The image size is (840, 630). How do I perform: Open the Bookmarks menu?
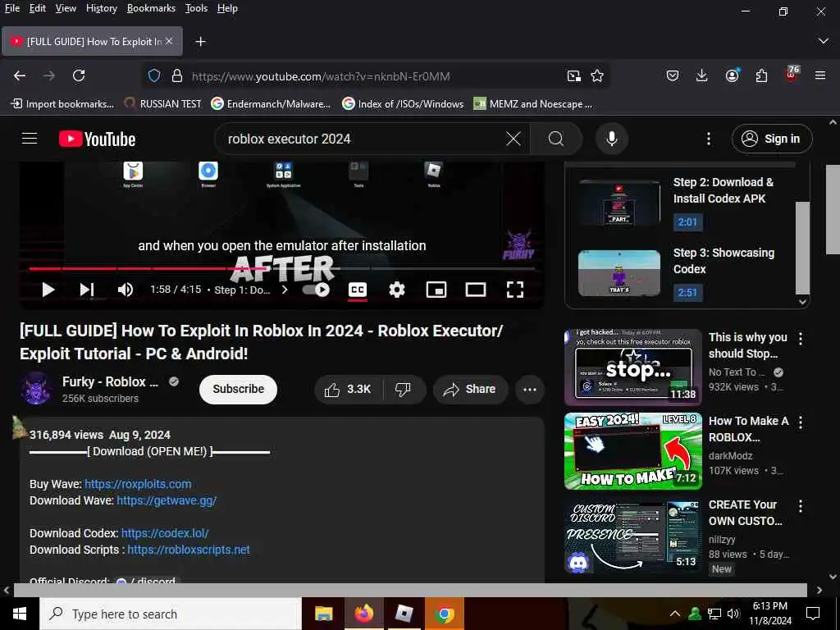(x=151, y=8)
